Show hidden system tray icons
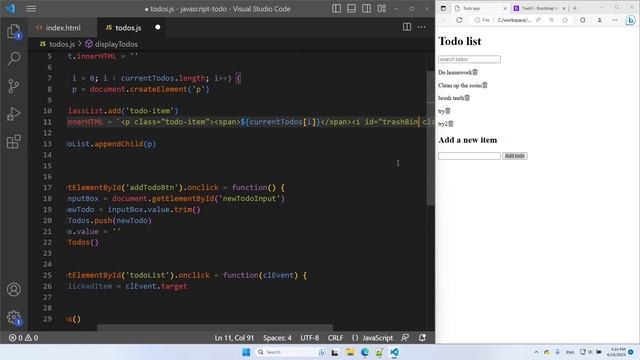The image size is (640, 360). point(536,352)
